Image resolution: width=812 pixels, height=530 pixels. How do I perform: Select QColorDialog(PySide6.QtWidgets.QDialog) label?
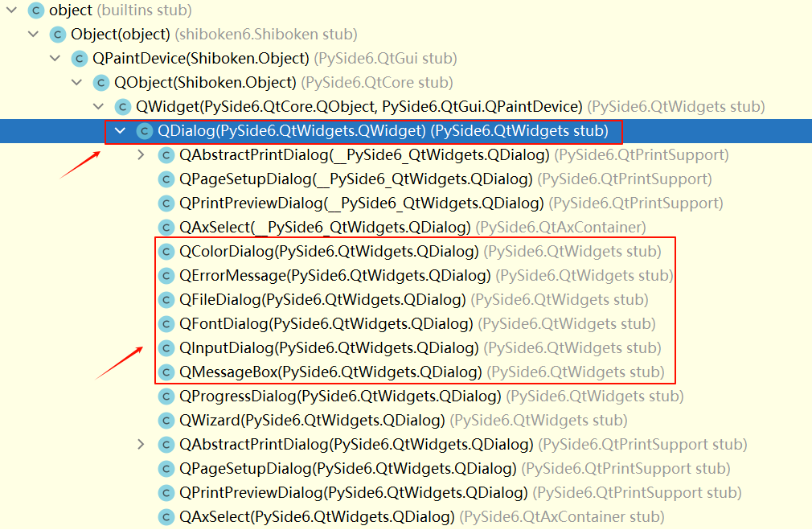coord(329,252)
